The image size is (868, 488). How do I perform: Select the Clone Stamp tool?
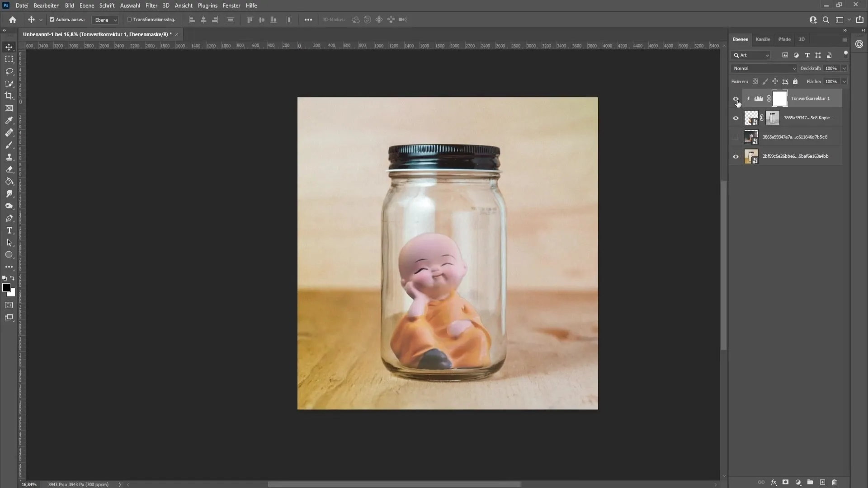[x=9, y=157]
